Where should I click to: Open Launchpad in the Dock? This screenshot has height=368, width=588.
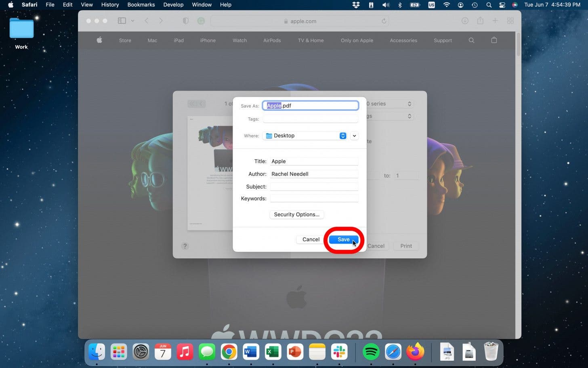click(x=119, y=352)
